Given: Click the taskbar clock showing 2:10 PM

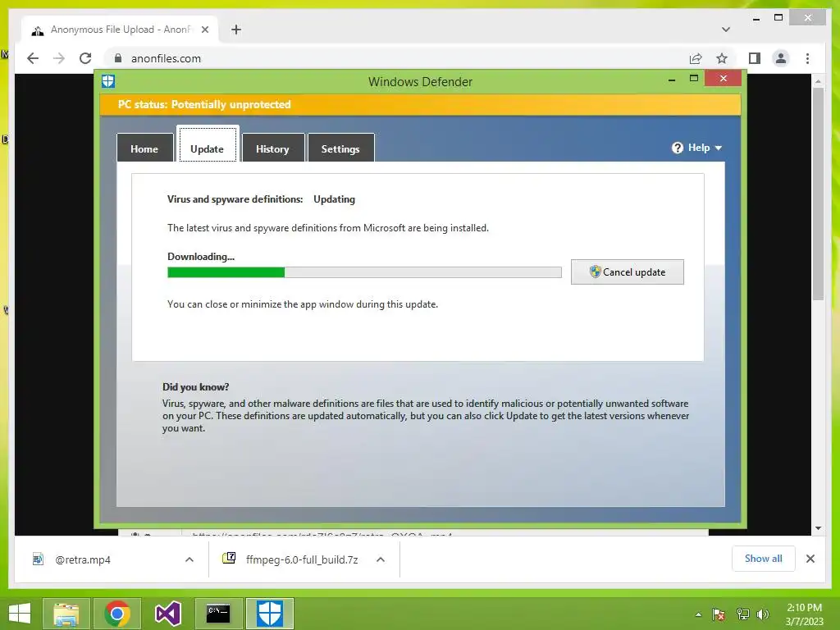Looking at the screenshot, I should (x=804, y=614).
